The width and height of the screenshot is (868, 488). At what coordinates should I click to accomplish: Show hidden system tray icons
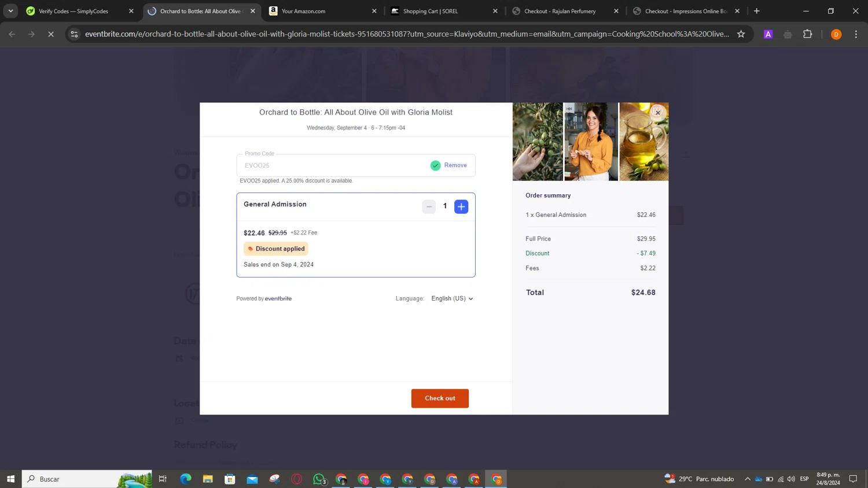click(x=747, y=479)
